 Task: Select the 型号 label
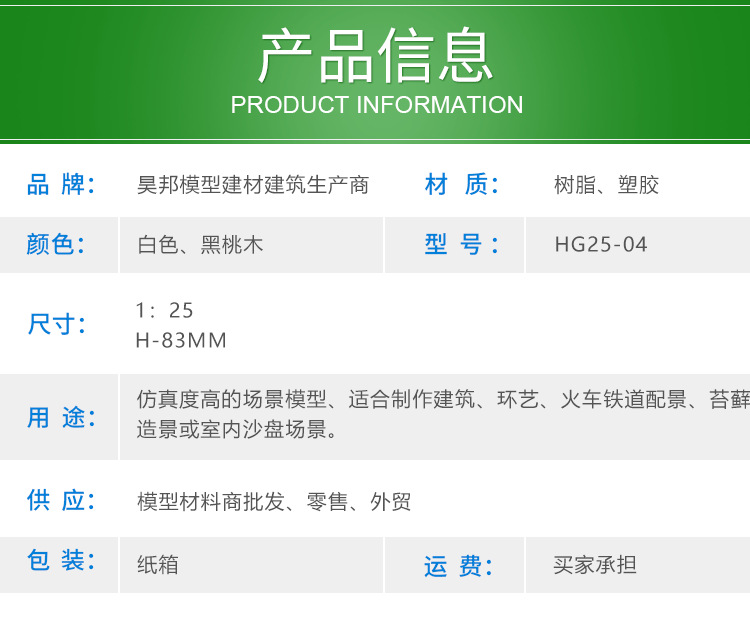460,245
